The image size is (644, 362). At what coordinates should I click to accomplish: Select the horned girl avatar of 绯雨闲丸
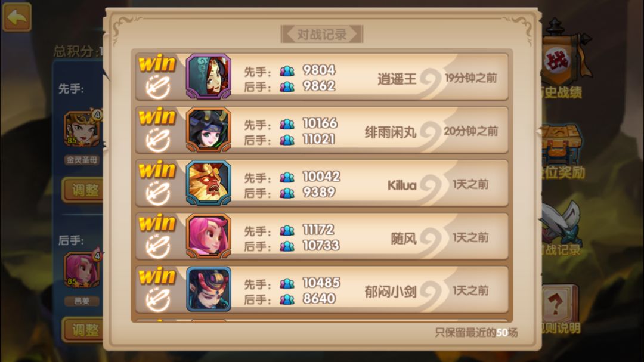[x=209, y=129]
